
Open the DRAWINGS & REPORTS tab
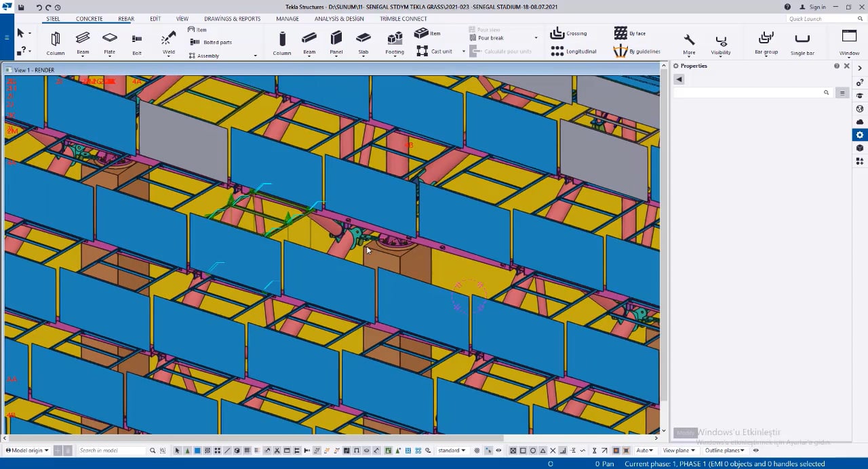point(232,19)
